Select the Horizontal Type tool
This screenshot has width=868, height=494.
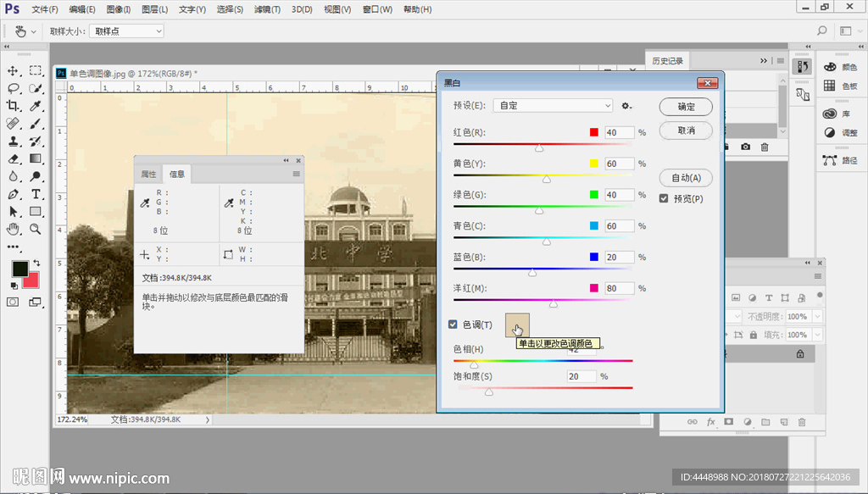(x=36, y=194)
